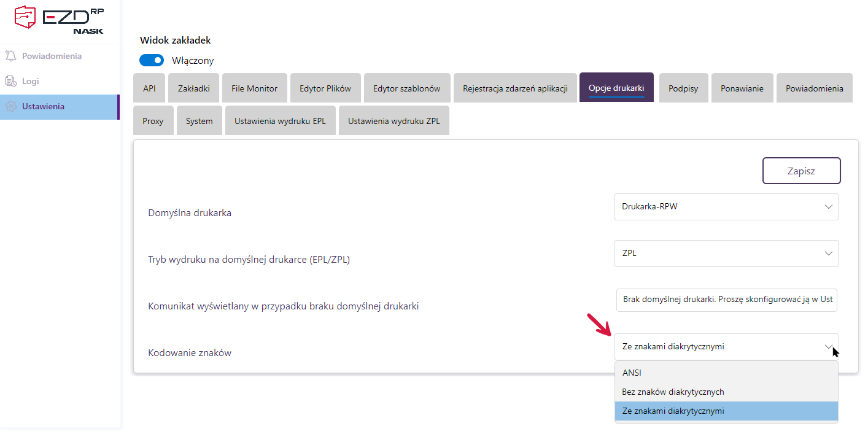Switch to the Proxy tab
The image size is (868, 442).
tap(153, 121)
